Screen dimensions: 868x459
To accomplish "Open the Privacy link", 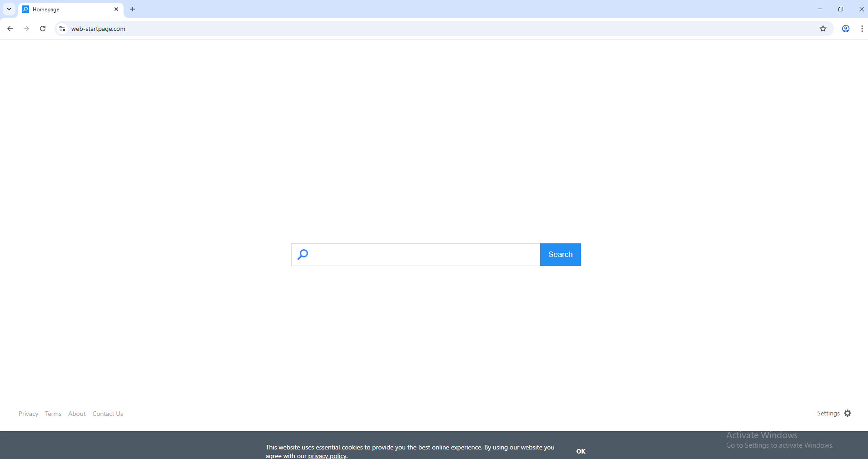I will coord(29,414).
